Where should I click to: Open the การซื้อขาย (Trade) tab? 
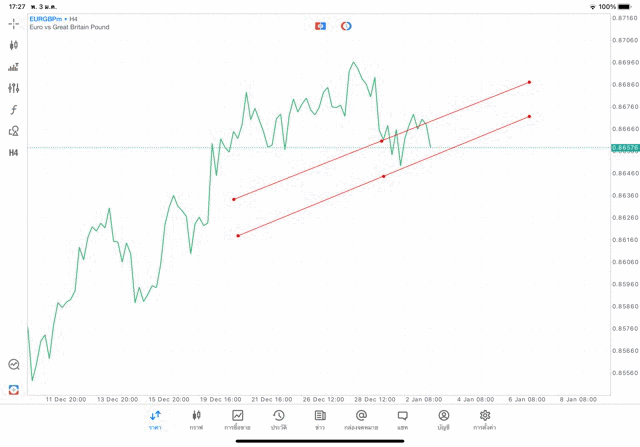coord(238,419)
